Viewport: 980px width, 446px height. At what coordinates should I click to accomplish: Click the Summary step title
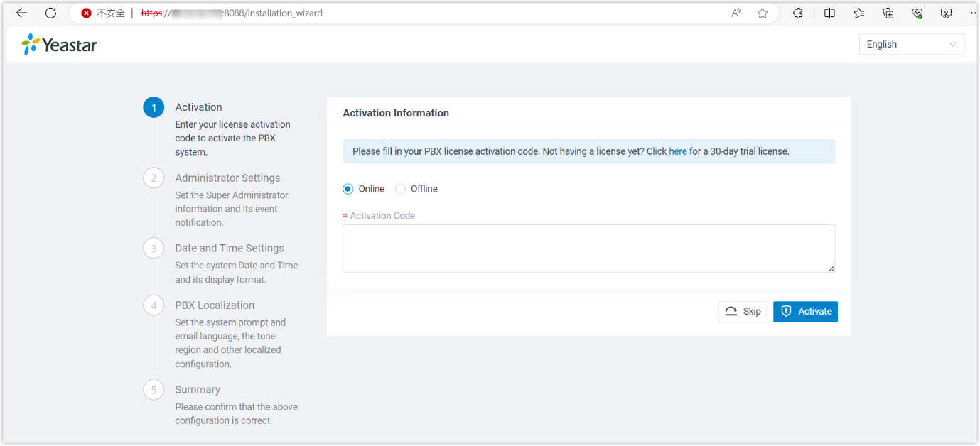point(198,389)
